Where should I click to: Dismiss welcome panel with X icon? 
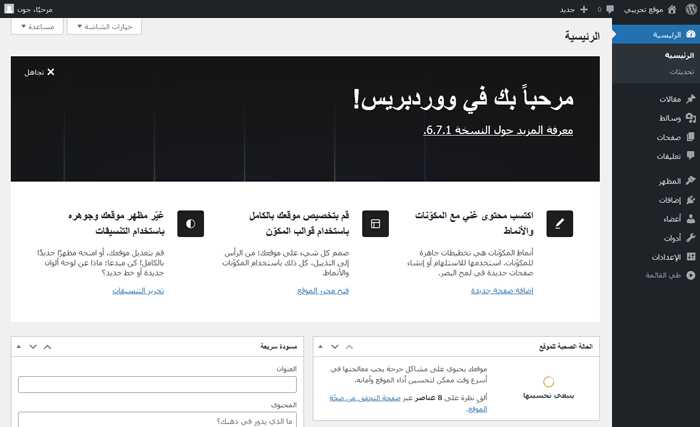50,72
